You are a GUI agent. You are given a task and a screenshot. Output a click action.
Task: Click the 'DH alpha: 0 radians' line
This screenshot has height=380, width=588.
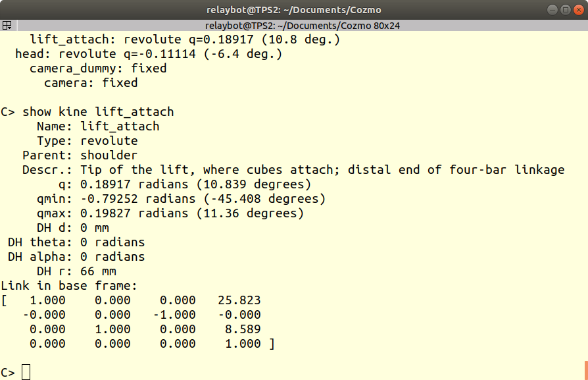pos(76,256)
